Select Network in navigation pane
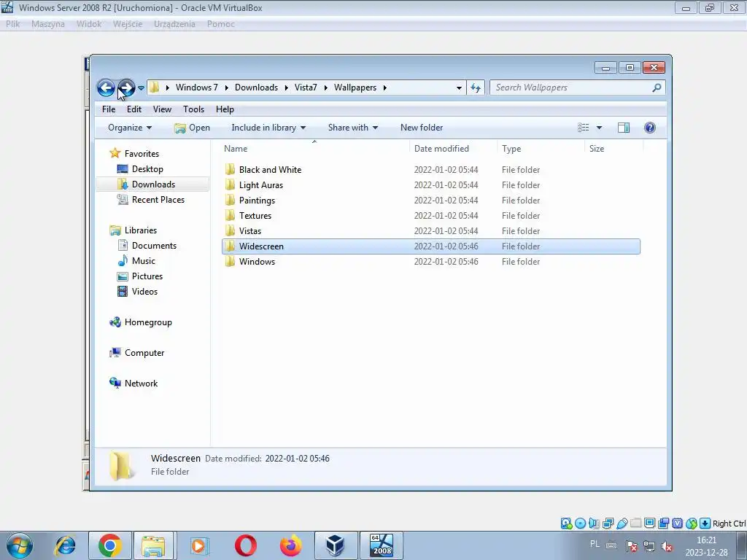 click(x=141, y=384)
